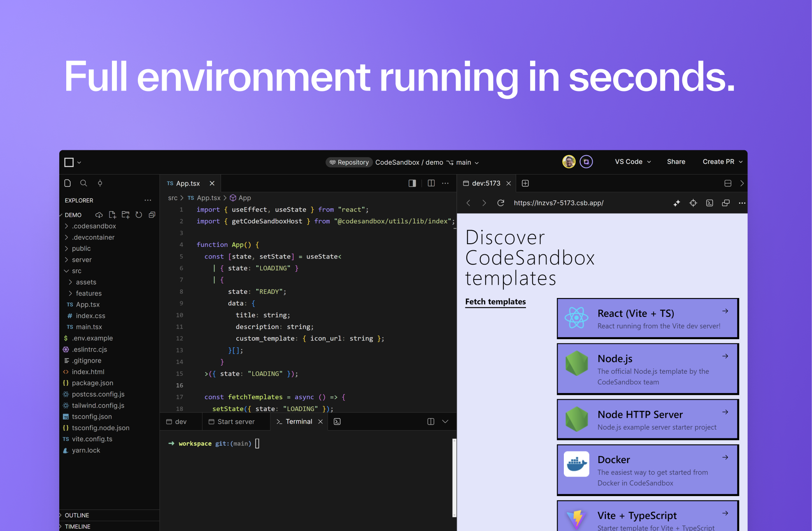Image resolution: width=812 pixels, height=531 pixels.
Task: Open preview in new window icon
Action: click(x=726, y=203)
